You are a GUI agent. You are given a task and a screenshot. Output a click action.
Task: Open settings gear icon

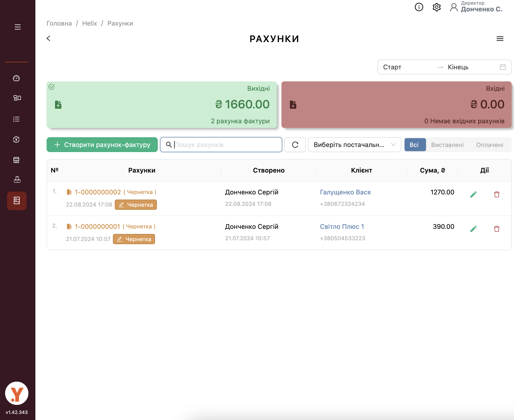436,7
